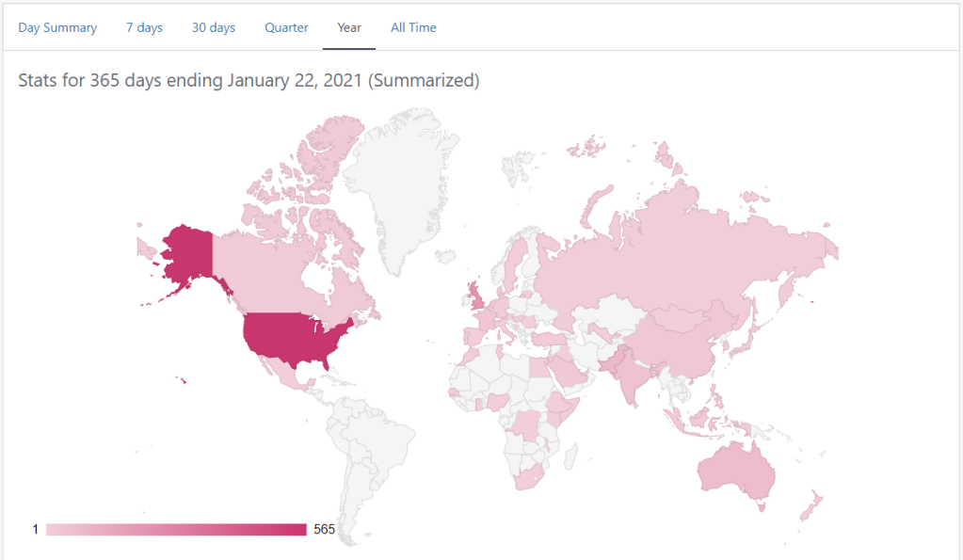Screen dimensions: 963x560
Task: Select the 30 days tab
Action: point(214,27)
